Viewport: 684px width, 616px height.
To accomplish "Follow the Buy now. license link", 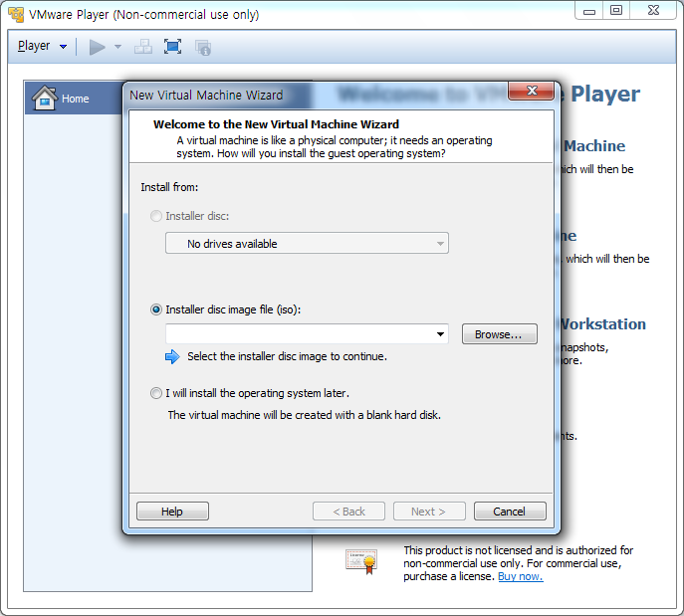I will (x=521, y=576).
